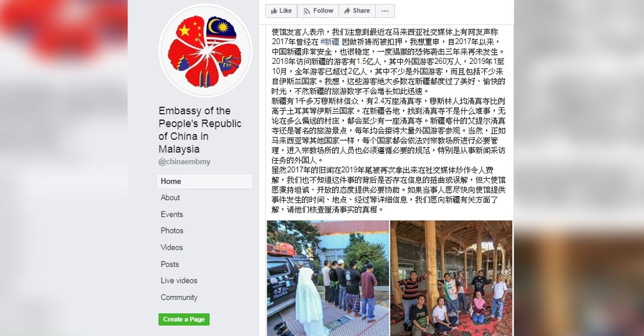644x336 pixels.
Task: Click the Follow button label
Action: [x=323, y=11]
